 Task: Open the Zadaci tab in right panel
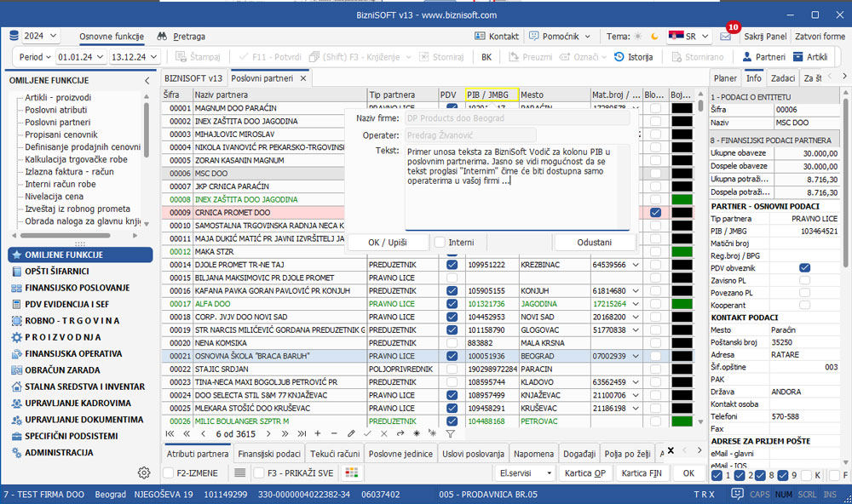782,78
